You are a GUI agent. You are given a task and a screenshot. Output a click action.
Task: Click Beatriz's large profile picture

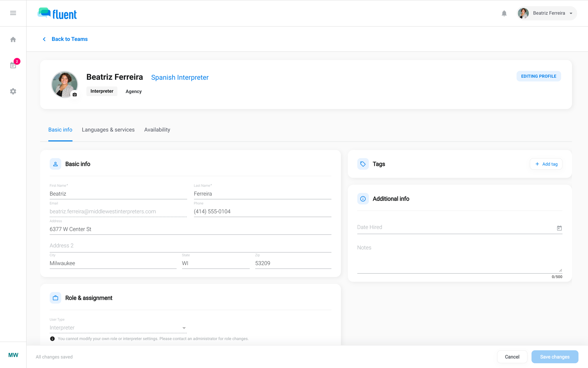coord(64,85)
